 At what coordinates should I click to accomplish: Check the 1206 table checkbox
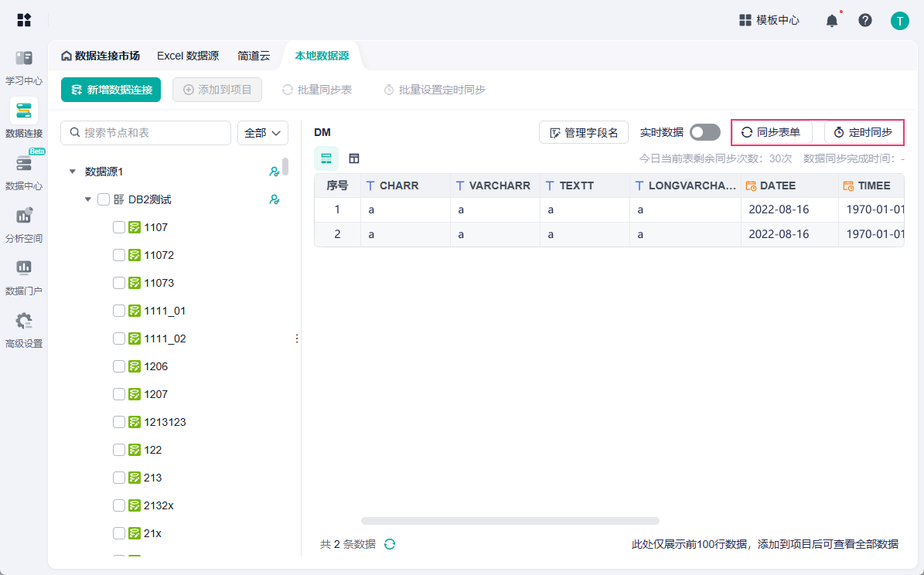pos(118,366)
